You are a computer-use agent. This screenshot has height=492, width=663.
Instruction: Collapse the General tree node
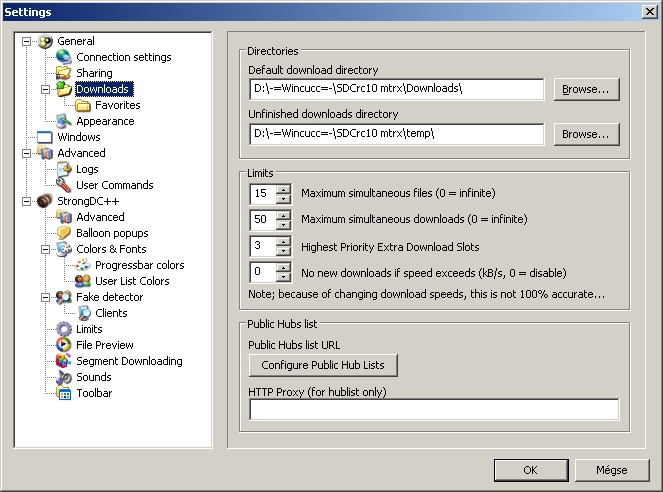[26, 41]
